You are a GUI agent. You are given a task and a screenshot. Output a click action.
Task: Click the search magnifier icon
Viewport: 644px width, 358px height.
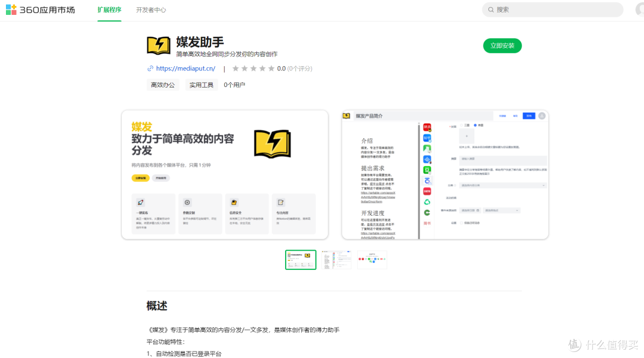tap(490, 10)
